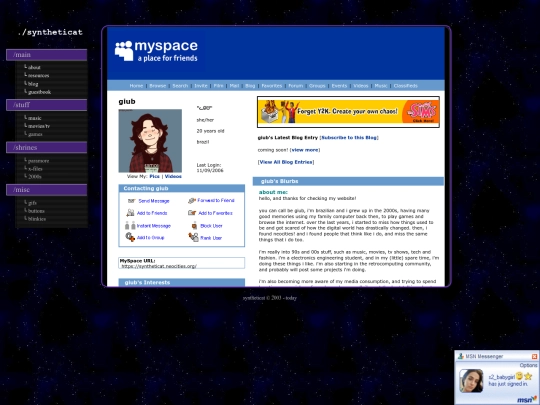This screenshot has width=540, height=405.
Task: Click s2_babygirl's avatar in MSN popup
Action: (x=471, y=381)
